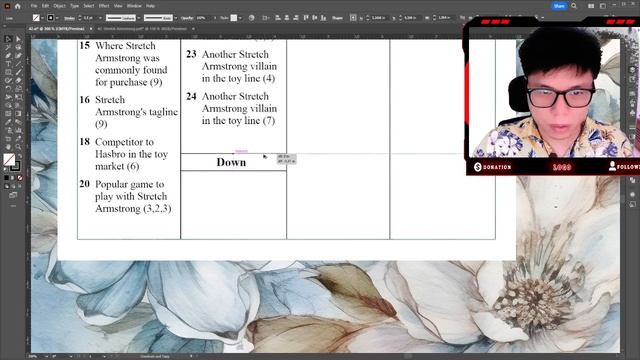
Task: Switch to the second document tab
Action: (x=142, y=29)
